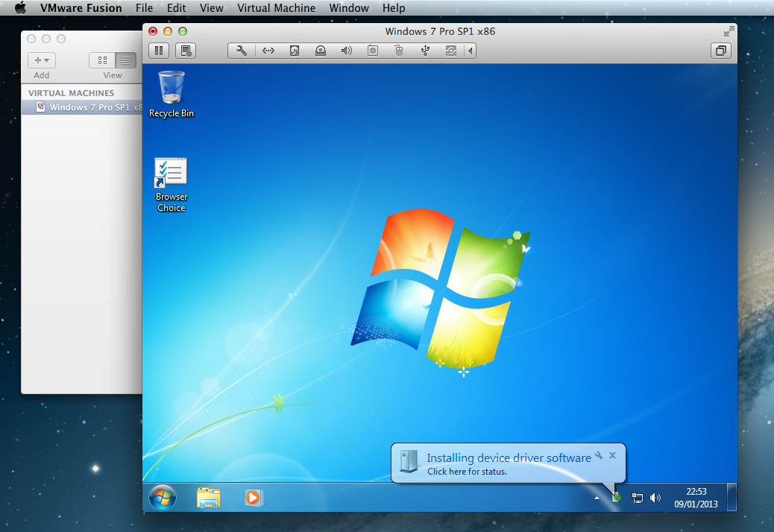Viewport: 774px width, 532px height.
Task: Click the hard disk device icon
Action: coord(295,51)
